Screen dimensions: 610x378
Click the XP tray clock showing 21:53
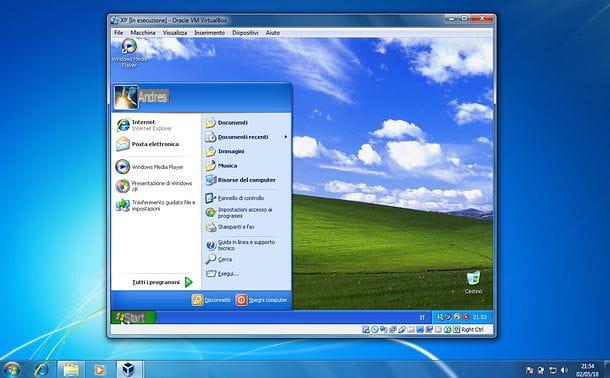480,317
